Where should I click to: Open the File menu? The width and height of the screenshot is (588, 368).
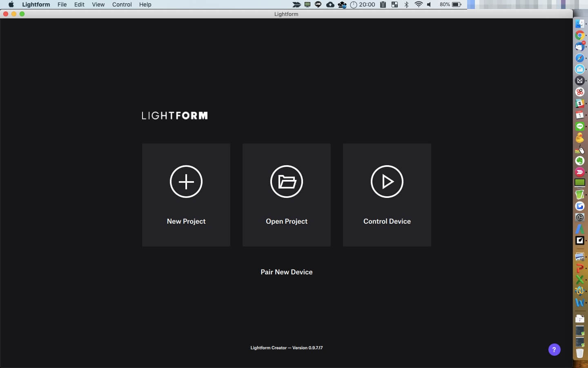tap(62, 4)
